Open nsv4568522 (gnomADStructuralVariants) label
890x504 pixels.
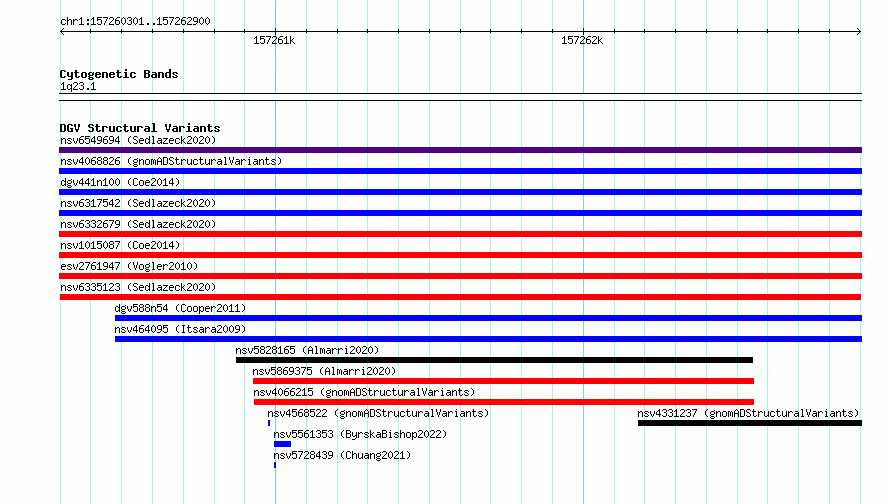[x=378, y=413]
